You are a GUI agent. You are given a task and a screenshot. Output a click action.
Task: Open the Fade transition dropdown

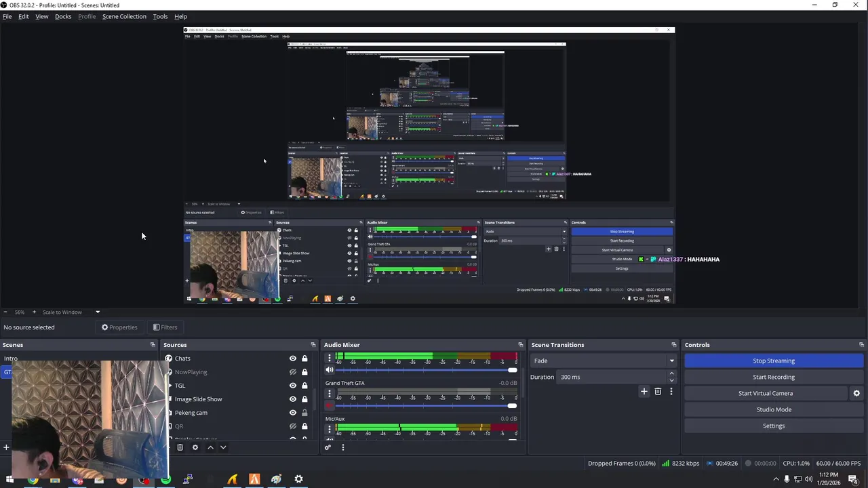pyautogui.click(x=604, y=361)
